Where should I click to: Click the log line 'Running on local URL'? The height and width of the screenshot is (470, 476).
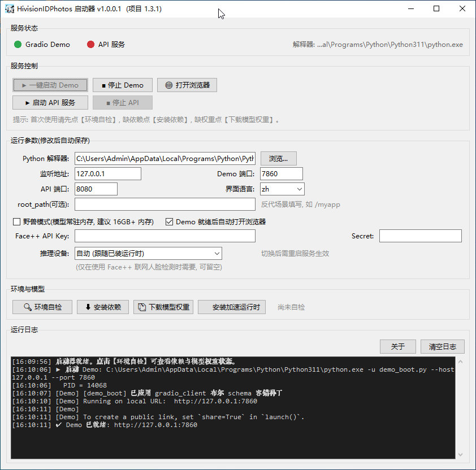coord(135,401)
